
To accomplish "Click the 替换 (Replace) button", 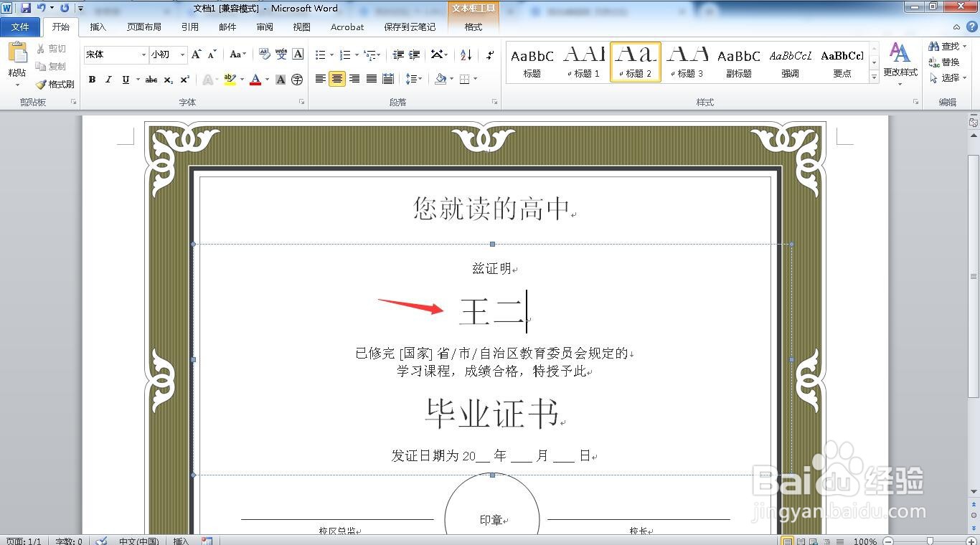I will click(944, 62).
